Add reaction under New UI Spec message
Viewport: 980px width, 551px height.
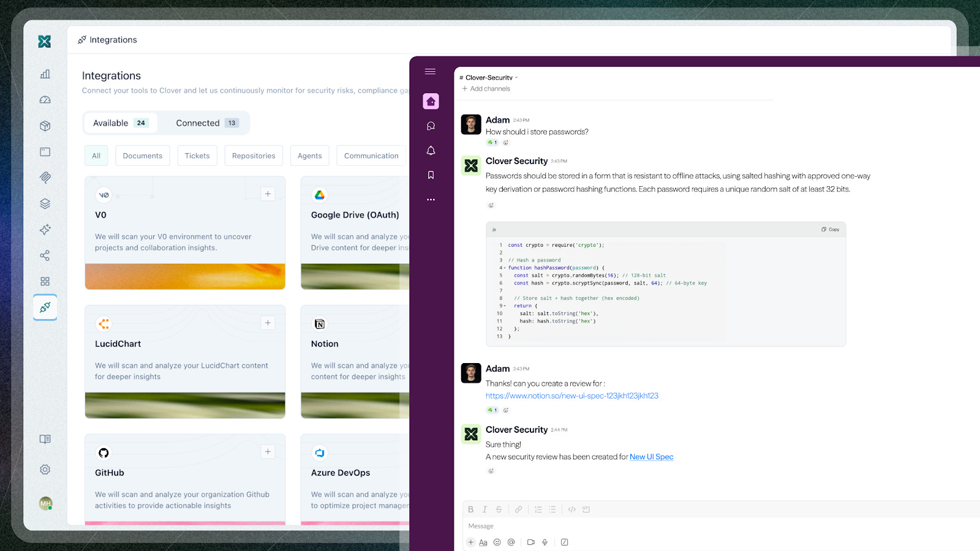coord(491,471)
